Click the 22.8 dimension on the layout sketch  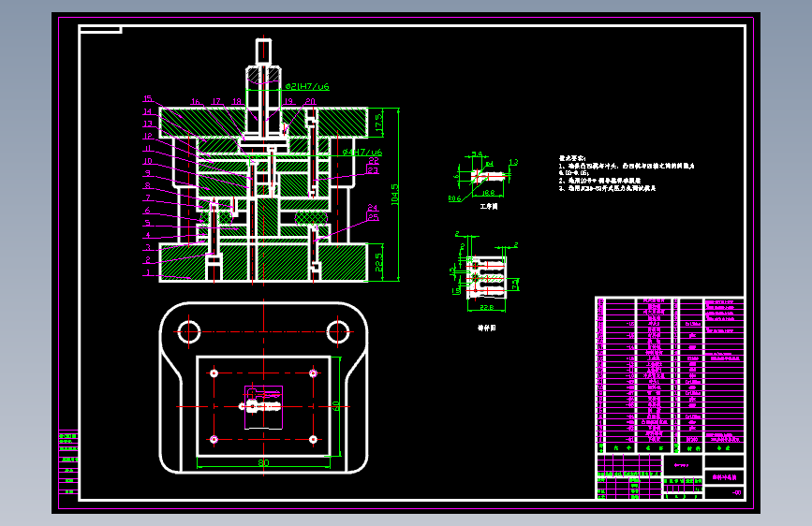[486, 308]
